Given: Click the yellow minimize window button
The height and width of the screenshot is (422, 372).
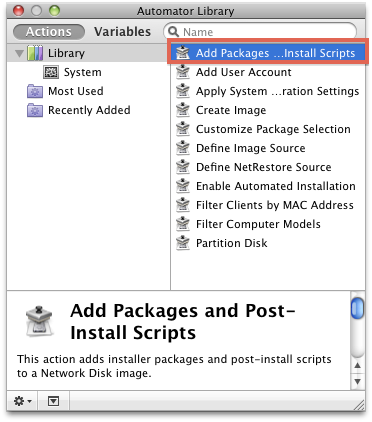Looking at the screenshot, I should pos(36,11).
